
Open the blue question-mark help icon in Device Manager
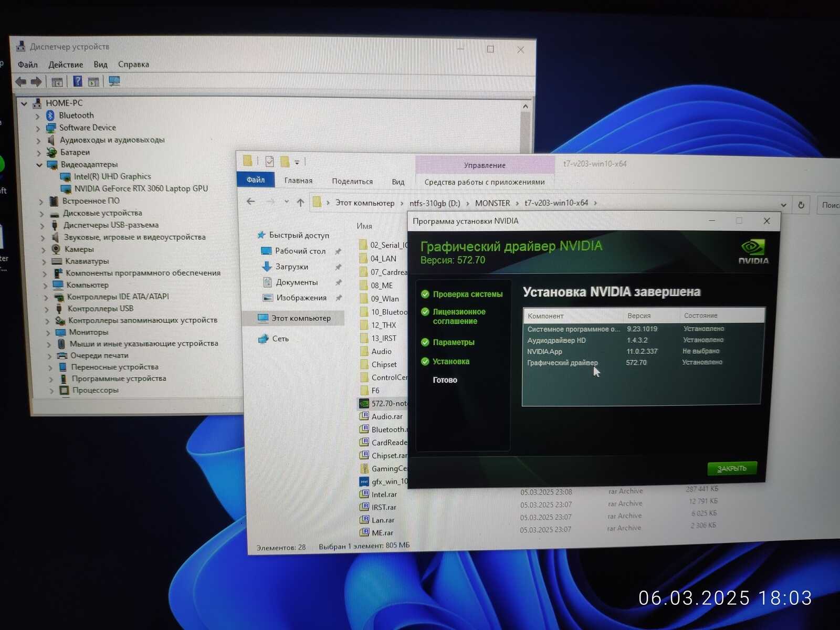[x=78, y=81]
